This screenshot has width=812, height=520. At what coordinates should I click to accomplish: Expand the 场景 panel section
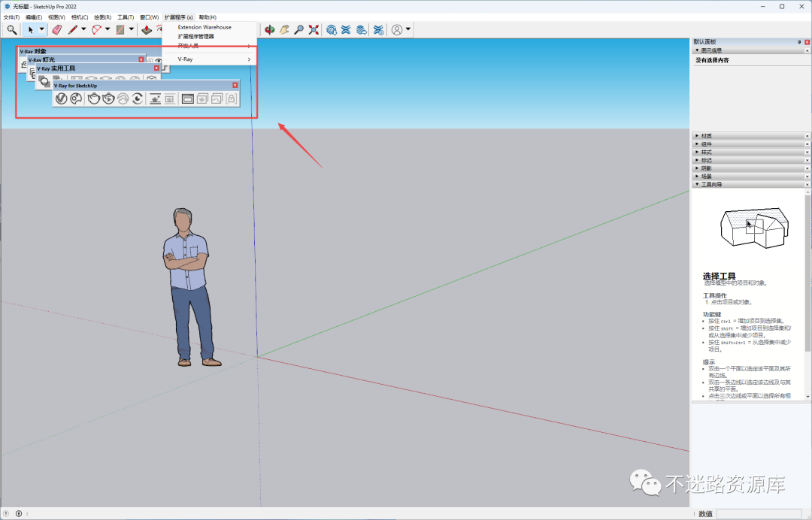point(697,177)
